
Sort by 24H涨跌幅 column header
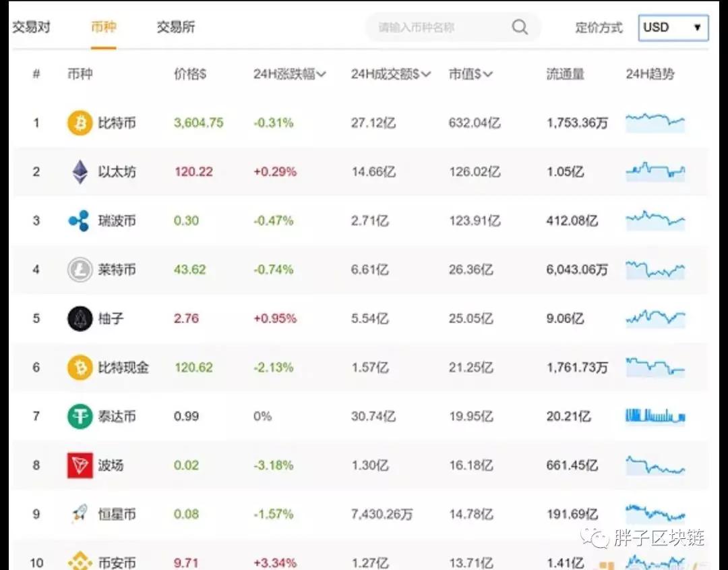[289, 74]
